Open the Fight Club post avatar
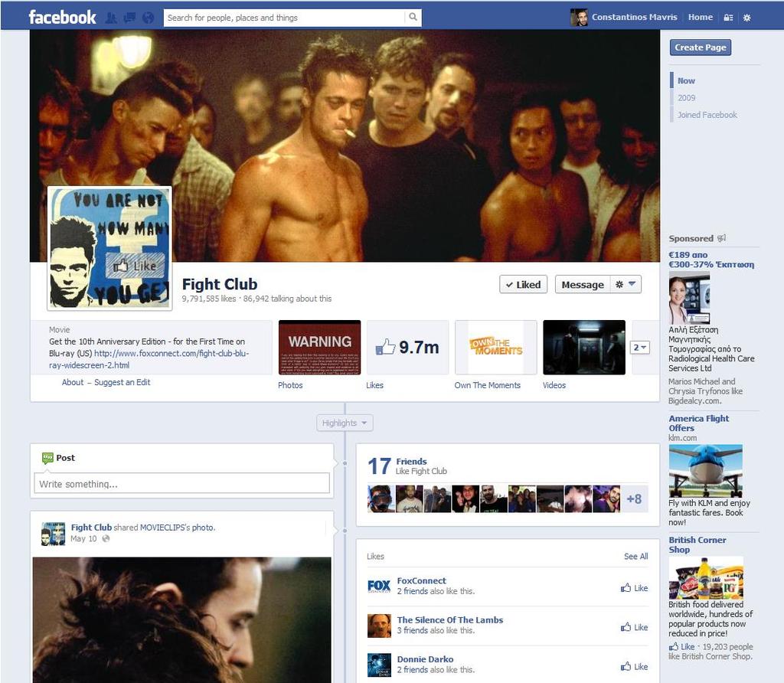Screen dimensions: 784x683 [x=53, y=534]
